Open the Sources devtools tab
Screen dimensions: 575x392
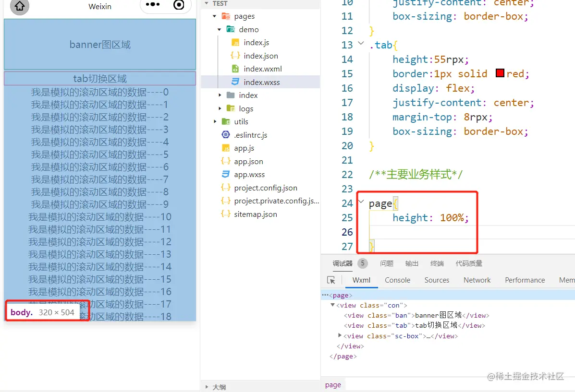point(437,280)
